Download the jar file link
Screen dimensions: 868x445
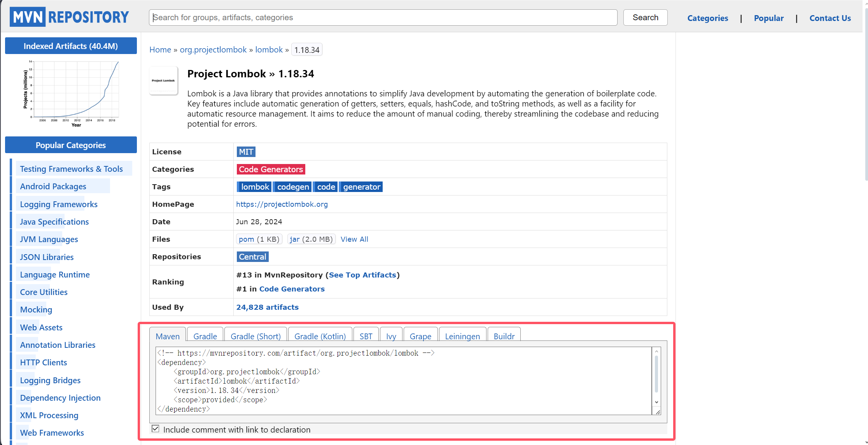click(x=294, y=239)
